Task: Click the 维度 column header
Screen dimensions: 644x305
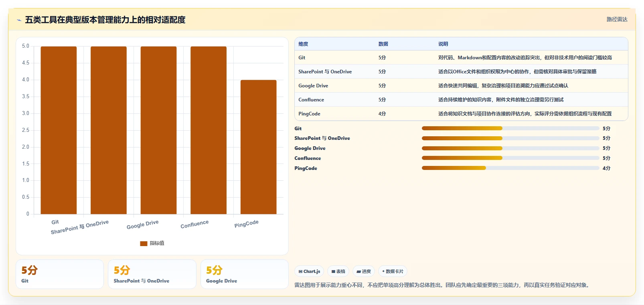Action: [303, 44]
